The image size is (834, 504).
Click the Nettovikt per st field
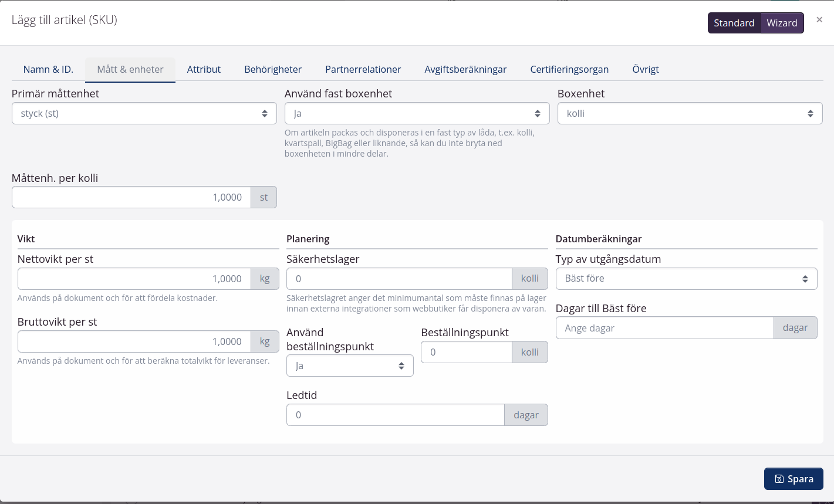(x=134, y=279)
